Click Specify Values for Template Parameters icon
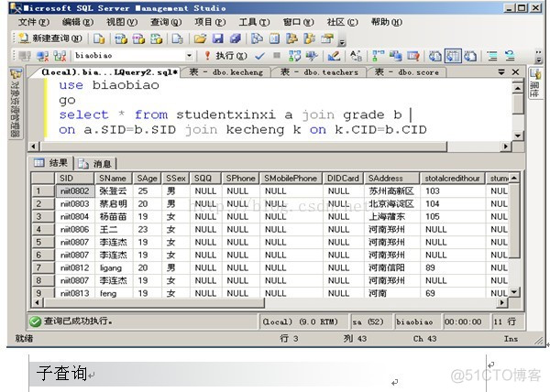This screenshot has height=392, width=550. coord(356,56)
